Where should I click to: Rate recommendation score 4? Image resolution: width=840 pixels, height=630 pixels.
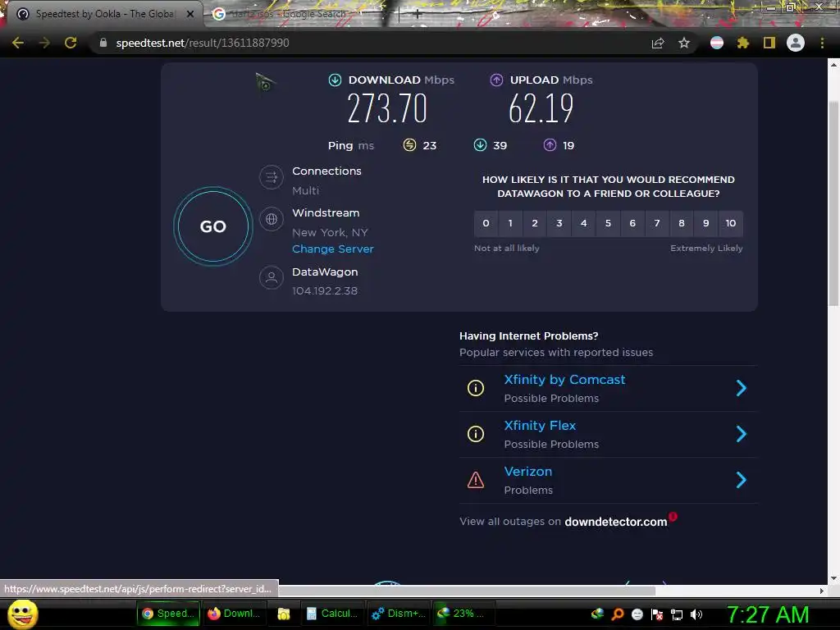[x=584, y=223]
